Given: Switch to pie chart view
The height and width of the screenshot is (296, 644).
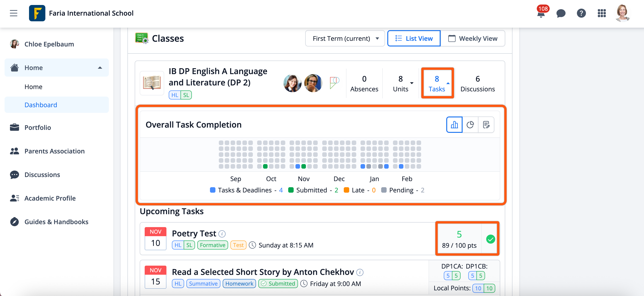Looking at the screenshot, I should pyautogui.click(x=470, y=125).
